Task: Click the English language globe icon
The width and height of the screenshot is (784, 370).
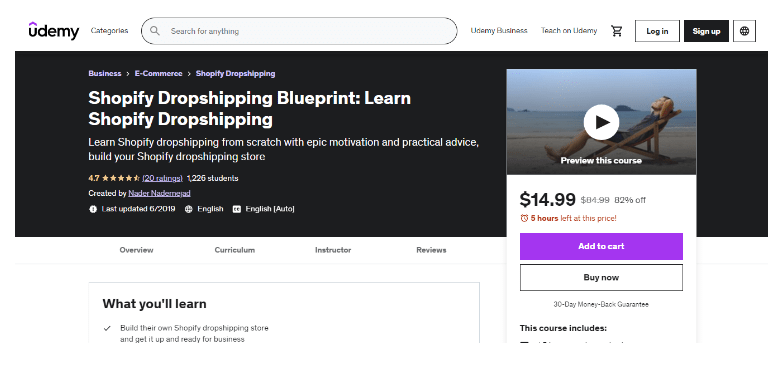Action: [x=188, y=209]
